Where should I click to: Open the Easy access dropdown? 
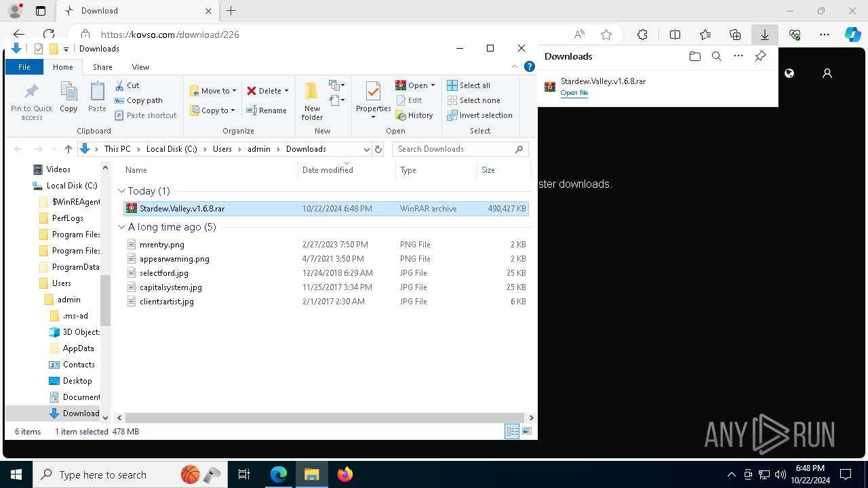[x=337, y=101]
